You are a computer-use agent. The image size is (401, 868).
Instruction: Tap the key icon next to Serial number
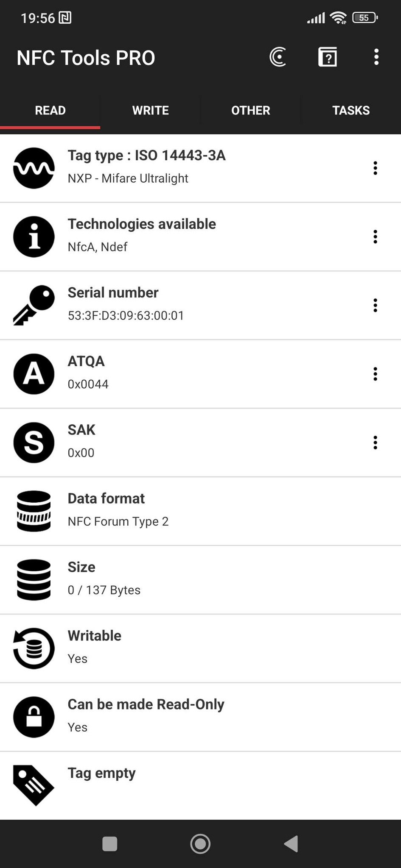[34, 305]
